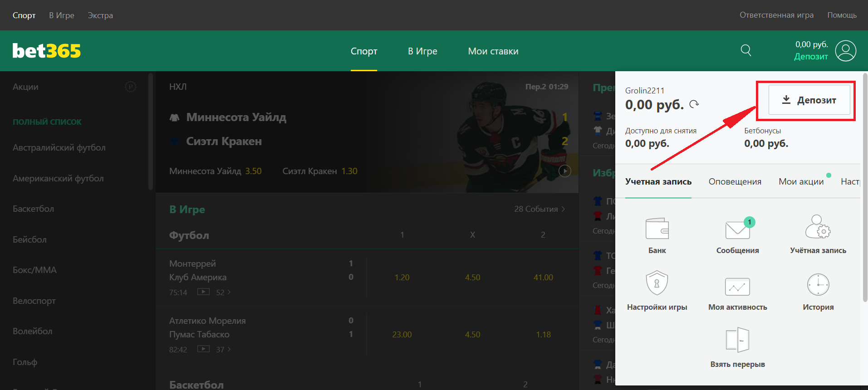Open Моя активность chart icon
The image size is (868, 390).
pos(737,287)
